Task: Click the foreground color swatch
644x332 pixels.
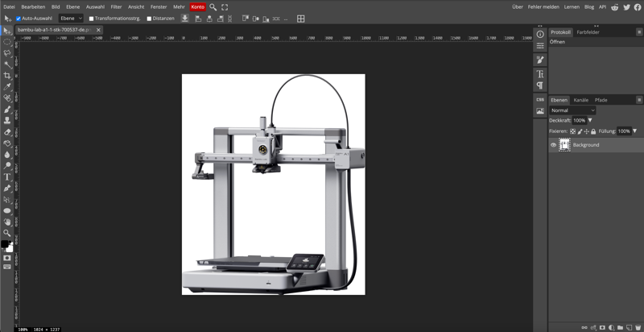Action: 5,243
